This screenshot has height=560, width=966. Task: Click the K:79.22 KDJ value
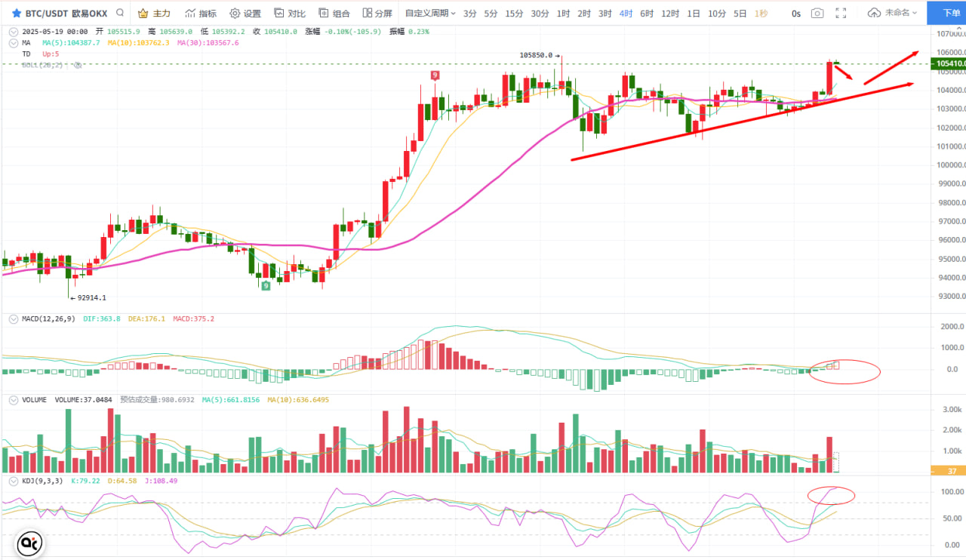click(x=85, y=481)
